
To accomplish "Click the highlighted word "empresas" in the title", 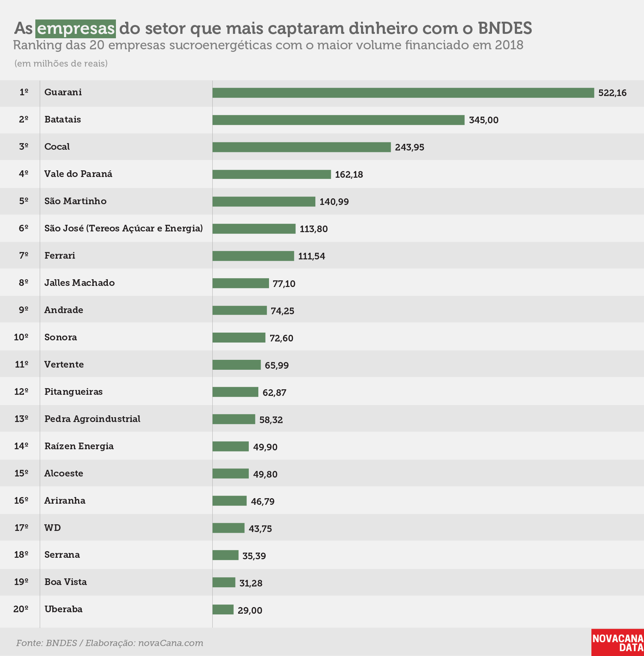I will point(76,29).
